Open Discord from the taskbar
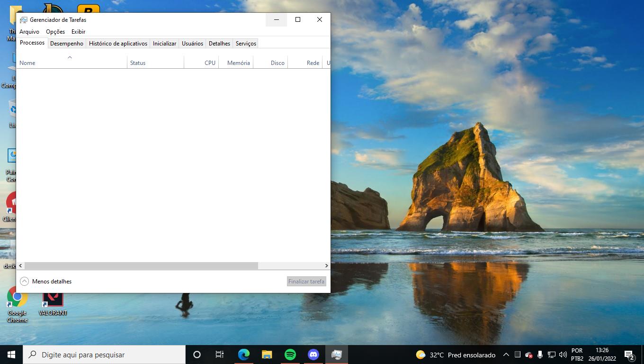This screenshot has width=644, height=364. pos(313,355)
